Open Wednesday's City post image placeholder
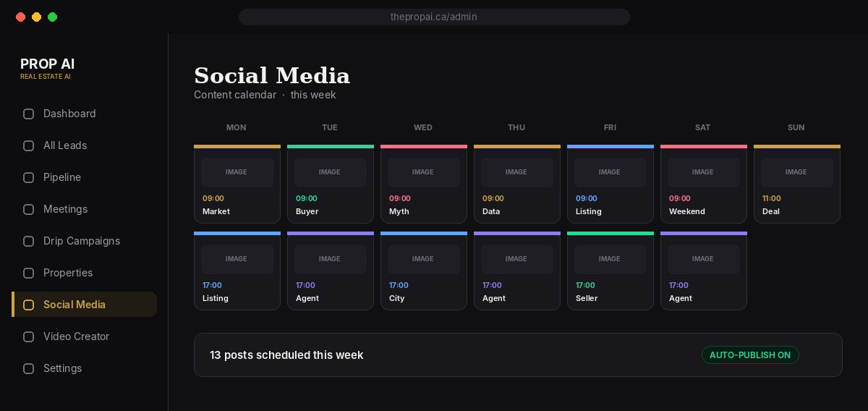Viewport: 868px width, 411px height. pyautogui.click(x=423, y=259)
